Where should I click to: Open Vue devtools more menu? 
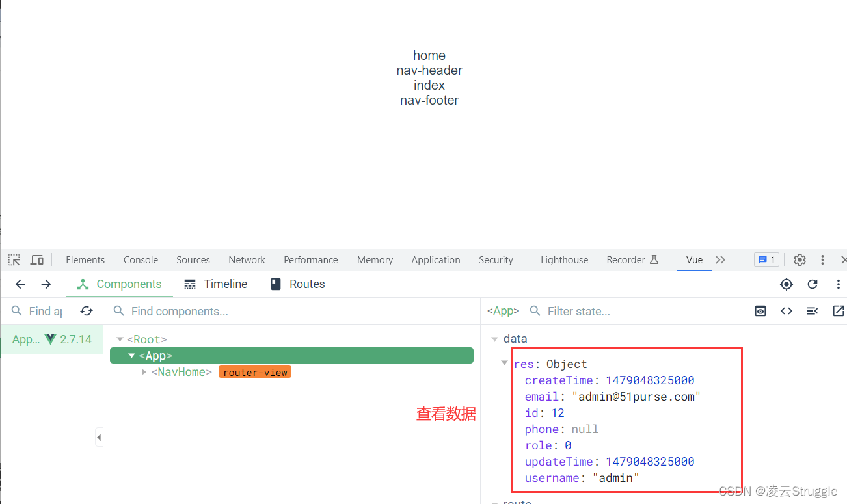pos(838,284)
